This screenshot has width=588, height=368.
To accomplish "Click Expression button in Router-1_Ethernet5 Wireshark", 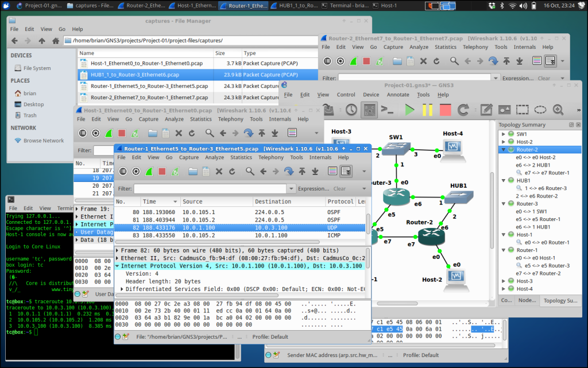I will 314,188.
